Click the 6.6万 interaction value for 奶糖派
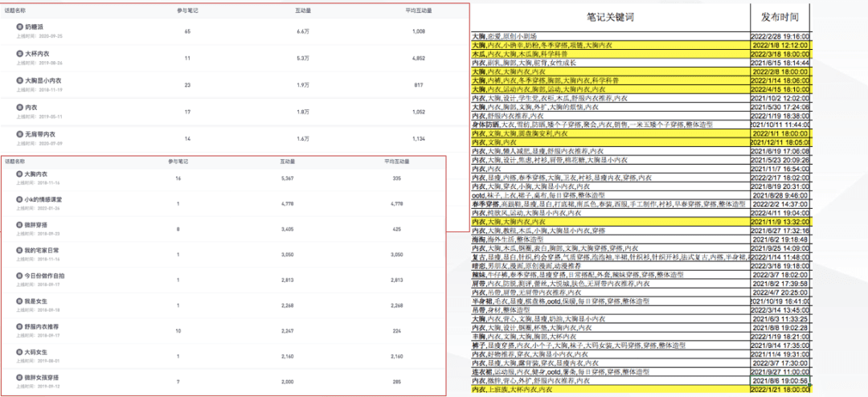The width and height of the screenshot is (868, 397). (x=303, y=31)
